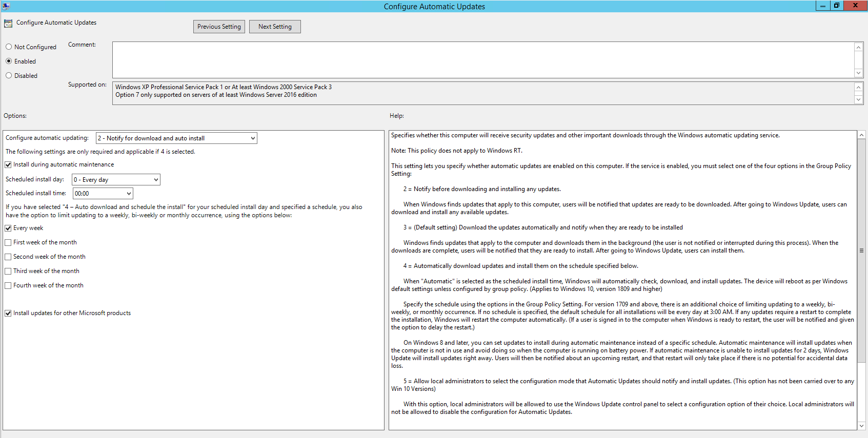Click the Help pane scroll down arrow
This screenshot has height=438, width=868.
click(x=862, y=426)
